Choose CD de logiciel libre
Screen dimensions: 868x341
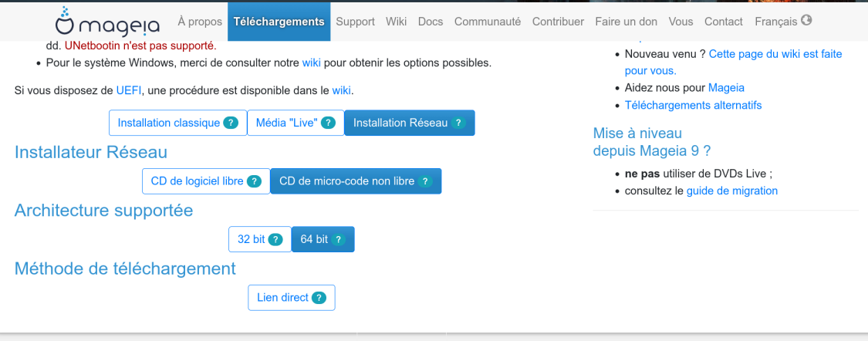pos(206,181)
